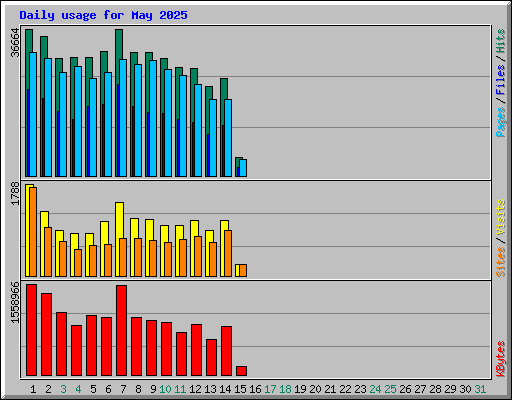Click the green day 31 label
The height and width of the screenshot is (400, 512).
pos(480,389)
